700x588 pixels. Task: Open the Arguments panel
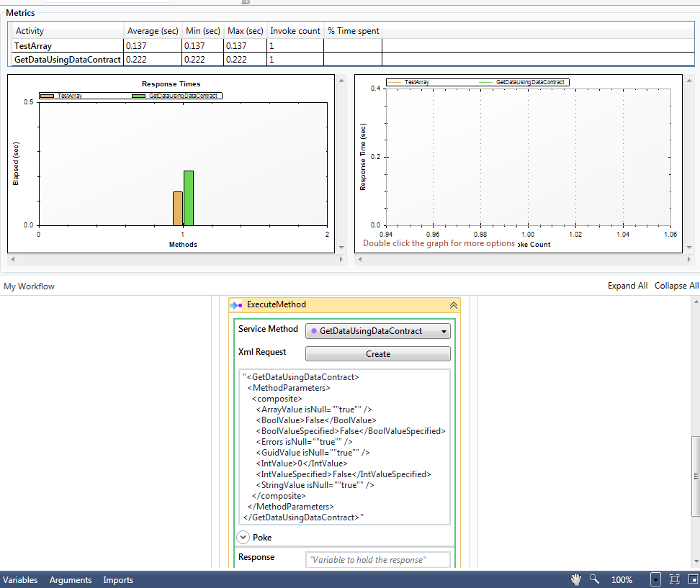(71, 579)
